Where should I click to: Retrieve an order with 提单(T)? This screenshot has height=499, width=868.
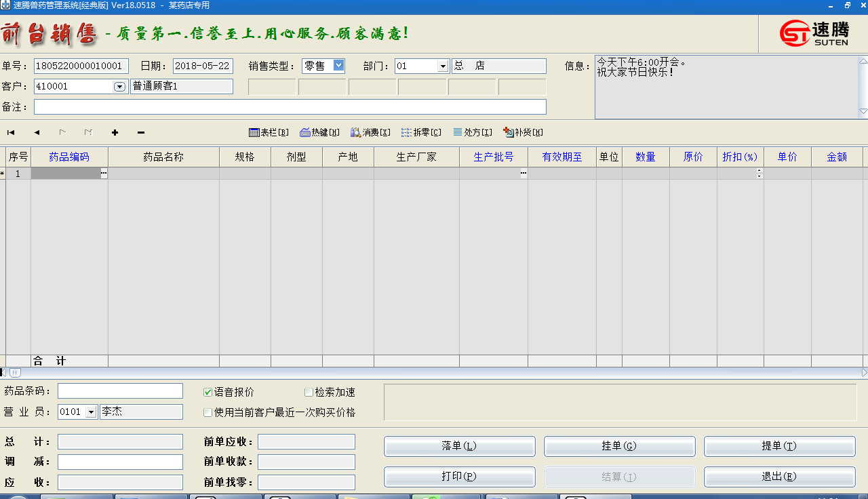(779, 446)
